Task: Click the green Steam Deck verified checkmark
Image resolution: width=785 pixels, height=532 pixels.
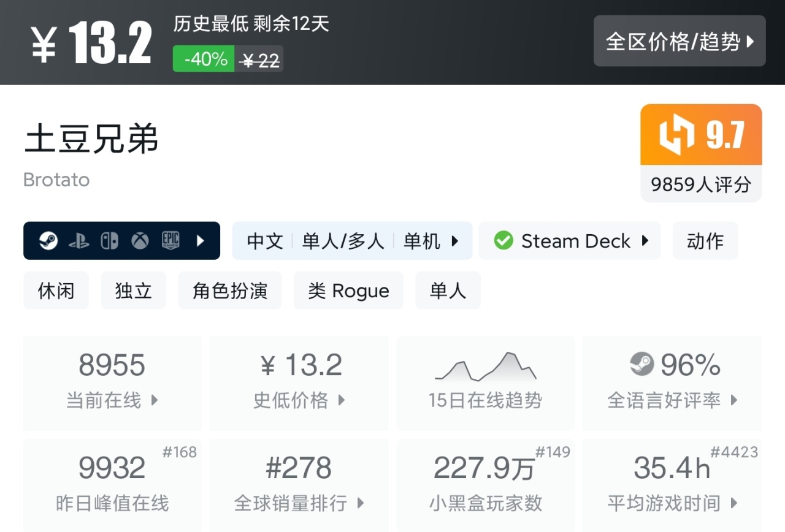Action: [504, 241]
